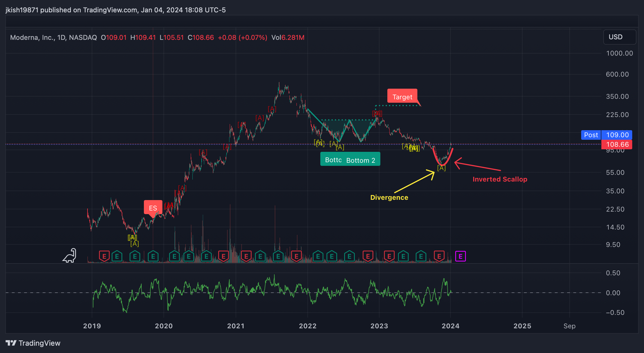Click the red ES callout label

pyautogui.click(x=153, y=208)
